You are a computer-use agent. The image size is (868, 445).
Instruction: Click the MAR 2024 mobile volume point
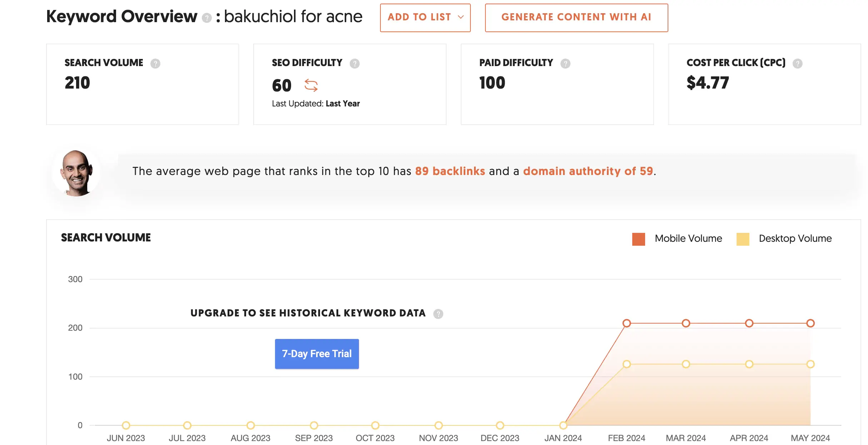[x=686, y=323]
